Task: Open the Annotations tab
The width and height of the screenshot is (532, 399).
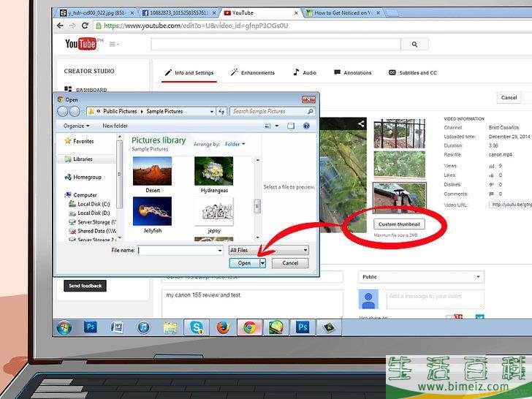Action: tap(352, 72)
